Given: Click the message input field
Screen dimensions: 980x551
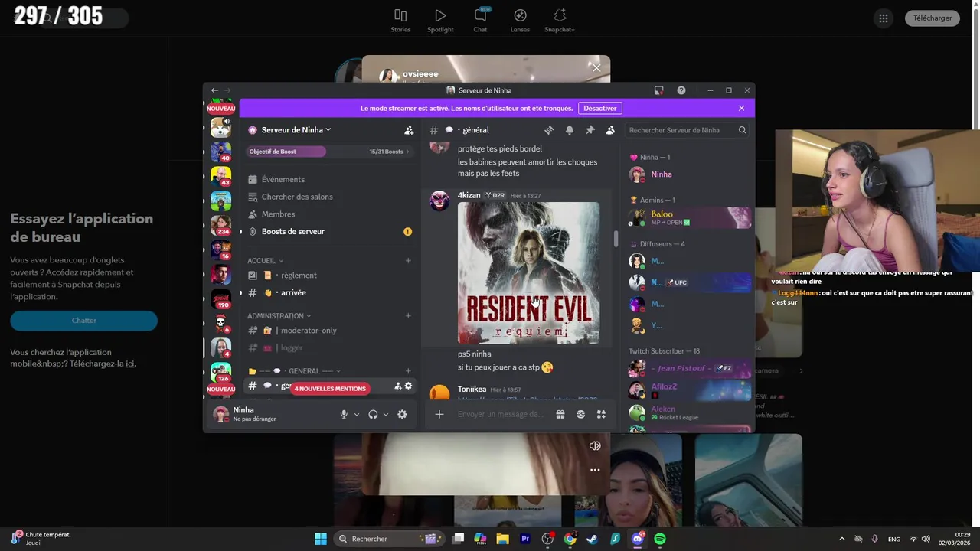Looking at the screenshot, I should pyautogui.click(x=501, y=414).
